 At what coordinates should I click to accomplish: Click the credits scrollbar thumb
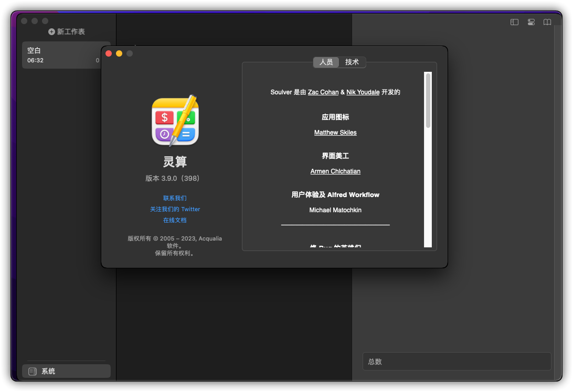click(x=428, y=101)
